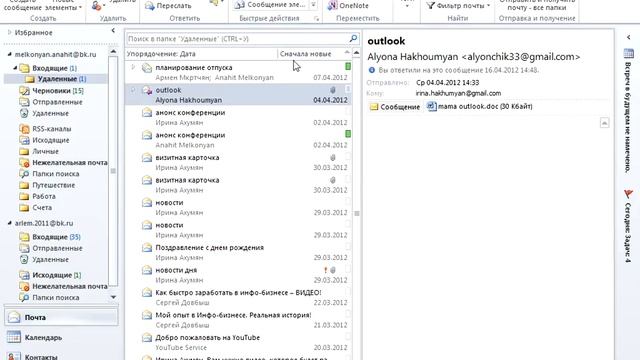Click the Личные folder icon
Screen dimensions: 640x360
point(24,151)
